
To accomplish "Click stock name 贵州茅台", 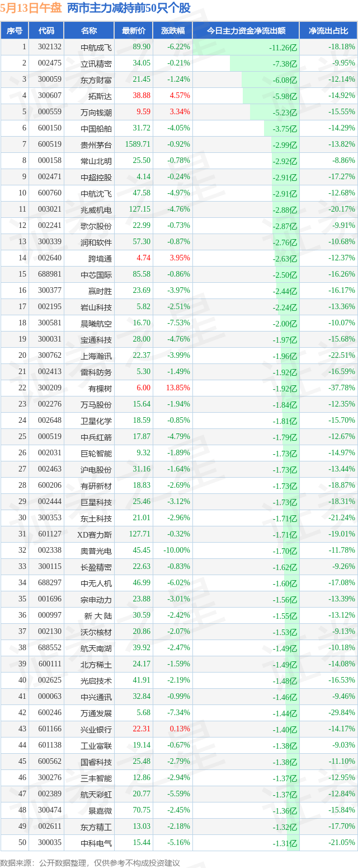I will pos(96,144).
